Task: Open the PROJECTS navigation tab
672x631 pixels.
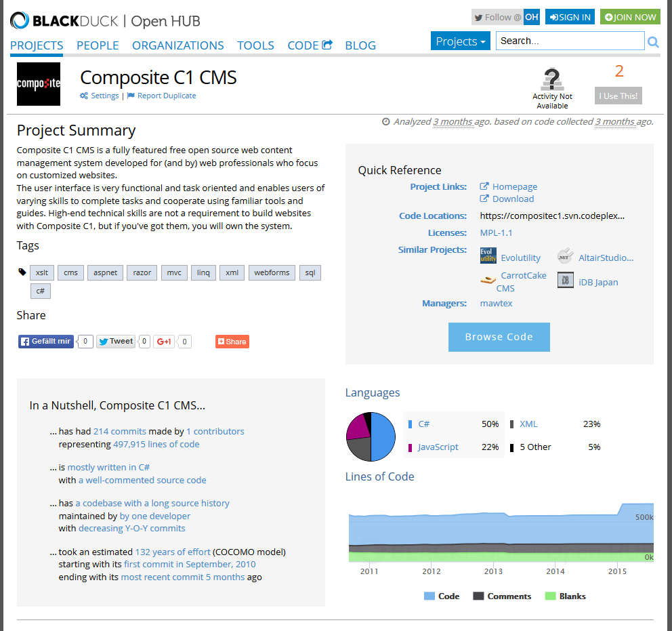Action: (37, 45)
